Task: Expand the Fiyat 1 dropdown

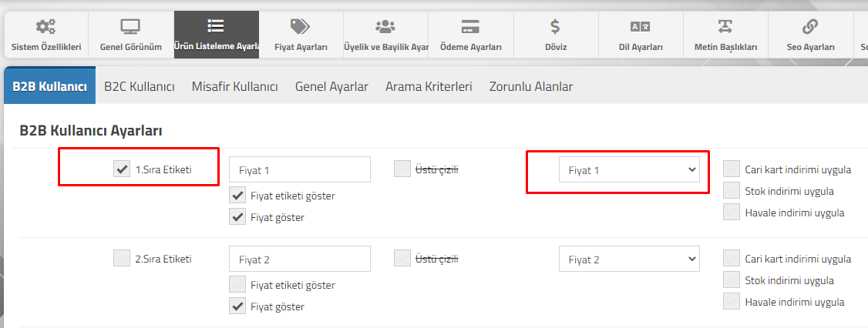Action: click(x=629, y=170)
